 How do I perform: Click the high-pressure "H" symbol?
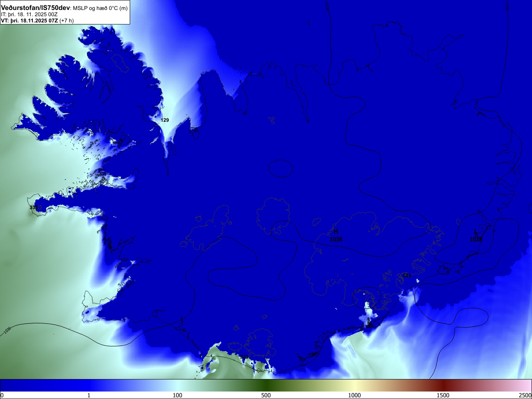(x=336, y=232)
